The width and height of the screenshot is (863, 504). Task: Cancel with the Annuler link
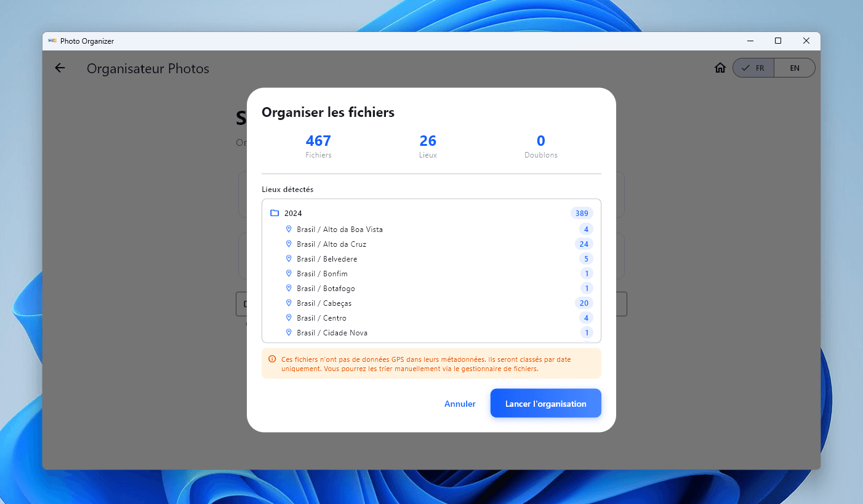[460, 404]
